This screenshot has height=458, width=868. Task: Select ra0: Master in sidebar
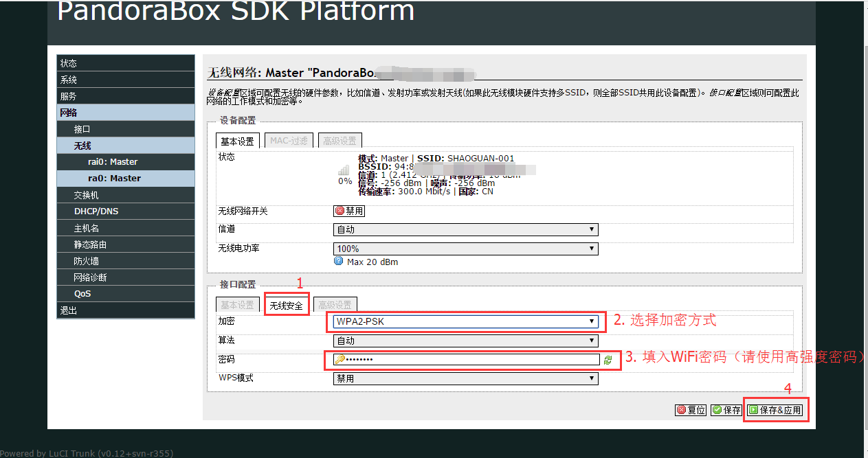click(x=126, y=179)
